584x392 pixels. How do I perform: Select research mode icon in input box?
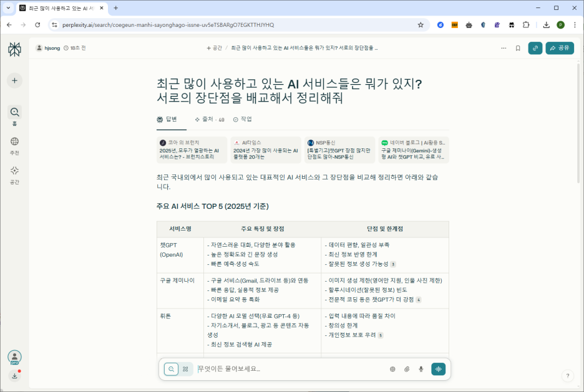[x=185, y=369]
